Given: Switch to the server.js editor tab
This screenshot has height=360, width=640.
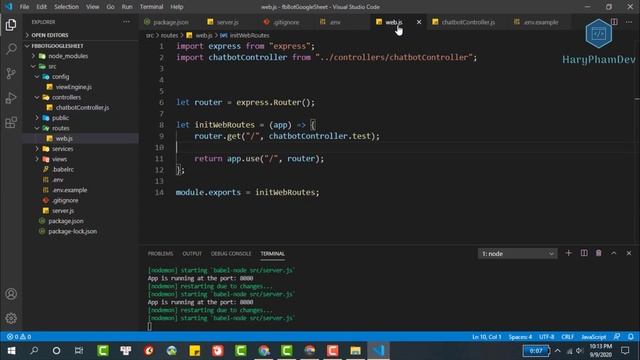Looking at the screenshot, I should [227, 22].
